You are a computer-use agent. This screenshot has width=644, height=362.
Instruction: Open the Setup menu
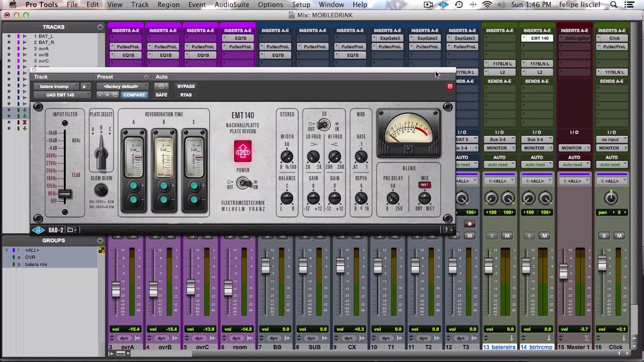tap(301, 5)
